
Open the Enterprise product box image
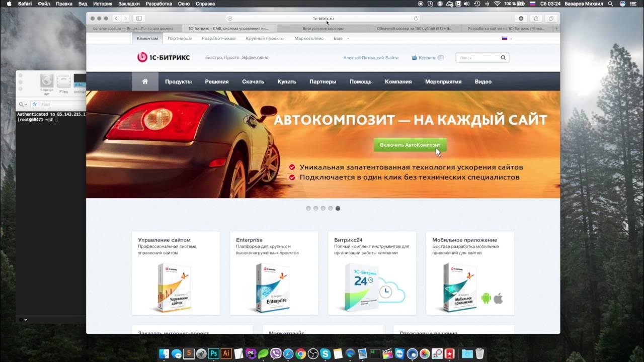[272, 288]
